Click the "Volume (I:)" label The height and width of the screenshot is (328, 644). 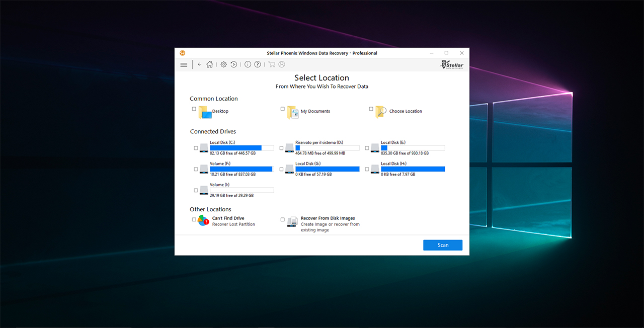point(219,185)
